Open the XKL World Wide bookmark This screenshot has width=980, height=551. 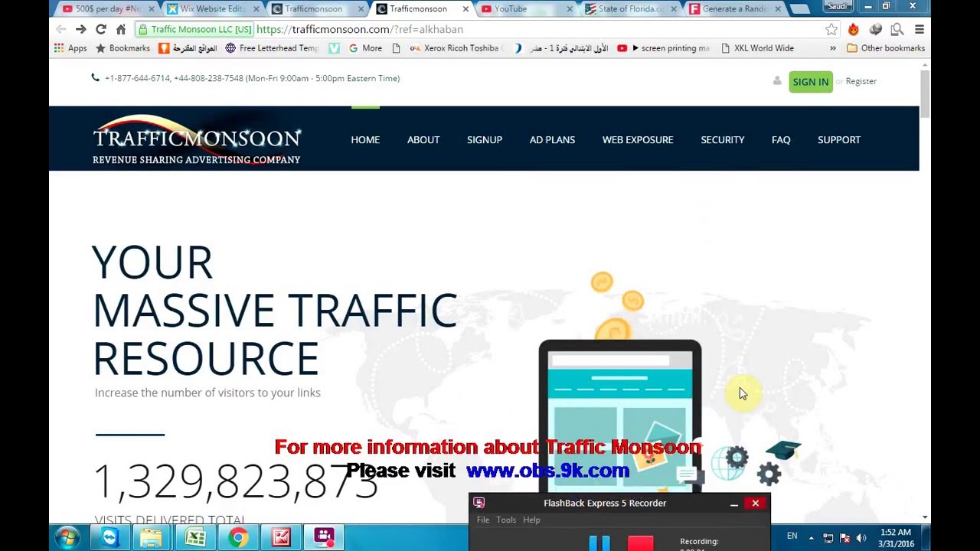point(758,48)
